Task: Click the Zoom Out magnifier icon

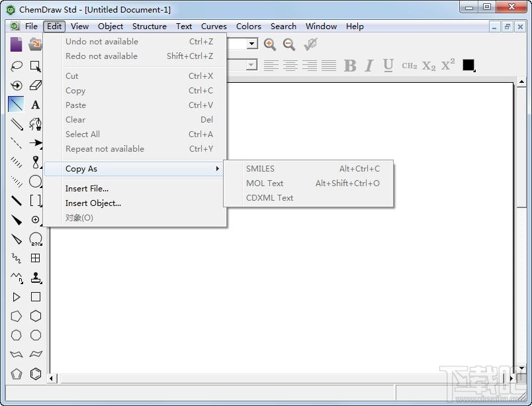Action: (x=289, y=44)
